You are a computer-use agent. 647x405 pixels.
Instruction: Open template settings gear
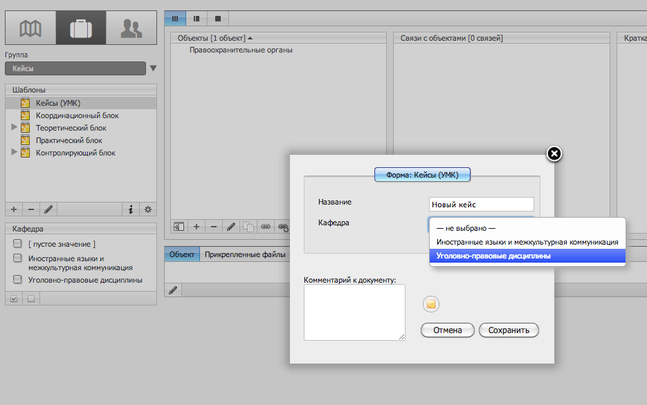[148, 210]
